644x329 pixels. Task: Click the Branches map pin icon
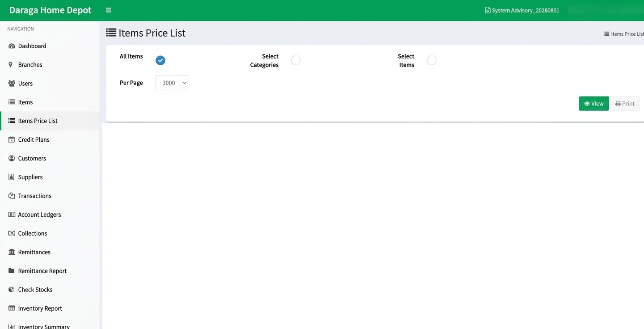click(11, 65)
